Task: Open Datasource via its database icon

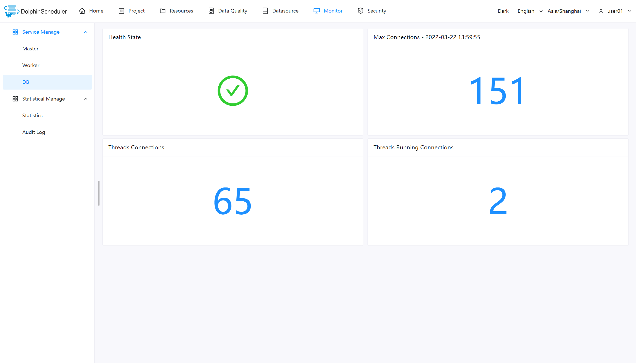Action: click(265, 11)
